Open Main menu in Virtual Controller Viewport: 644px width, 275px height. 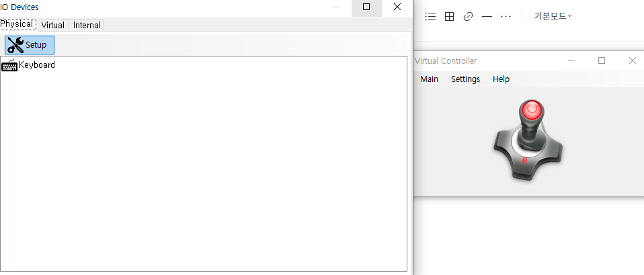[x=429, y=79]
